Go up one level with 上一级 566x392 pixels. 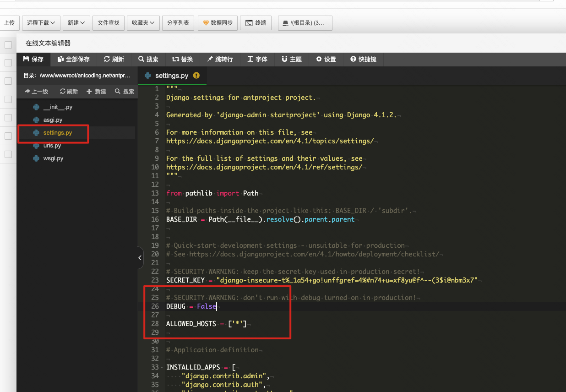coord(36,91)
